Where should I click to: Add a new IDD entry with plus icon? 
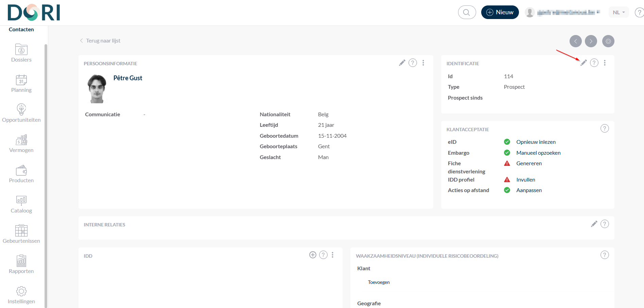coord(313,255)
